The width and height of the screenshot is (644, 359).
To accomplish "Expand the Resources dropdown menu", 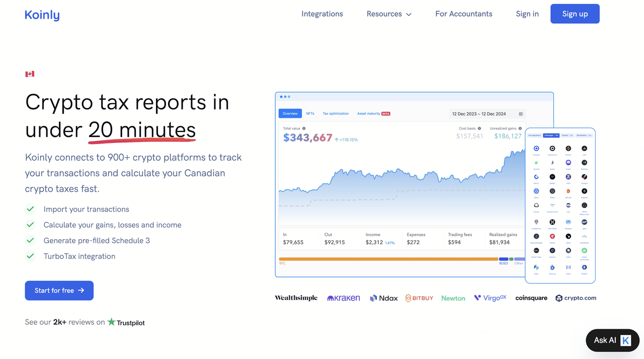I will (x=389, y=14).
